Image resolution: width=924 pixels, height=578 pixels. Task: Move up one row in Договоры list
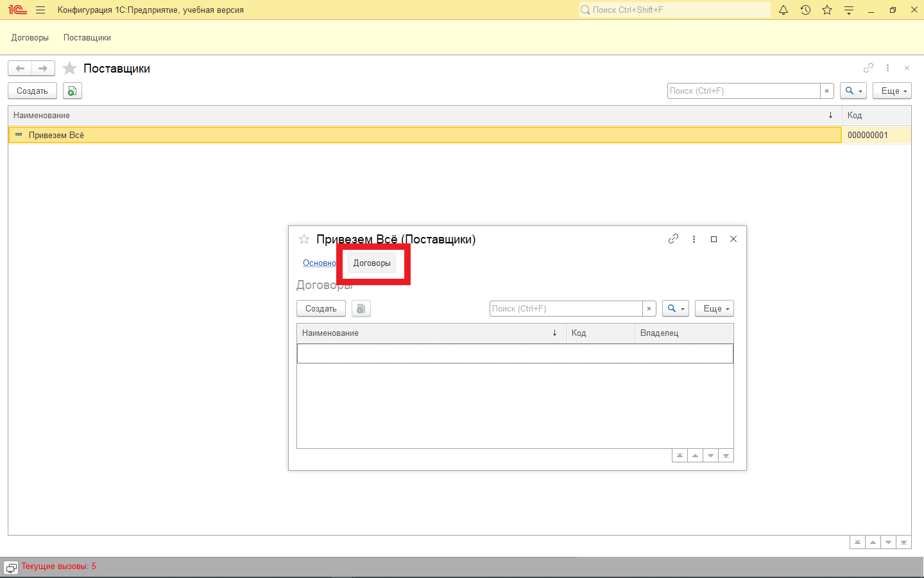[695, 456]
